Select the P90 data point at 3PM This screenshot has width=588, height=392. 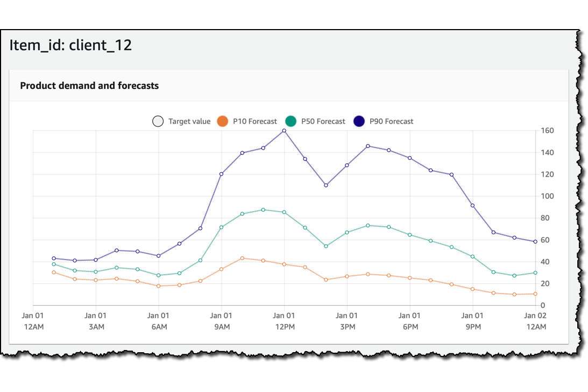tap(347, 165)
